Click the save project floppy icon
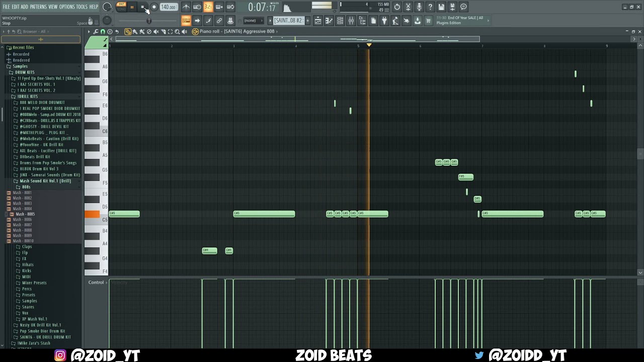 coord(441,7)
